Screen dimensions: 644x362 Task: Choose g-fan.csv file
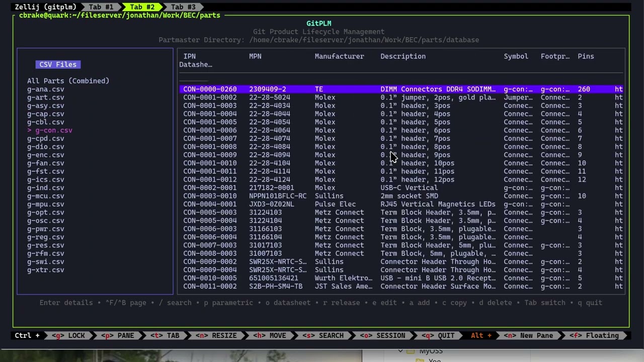pos(46,163)
